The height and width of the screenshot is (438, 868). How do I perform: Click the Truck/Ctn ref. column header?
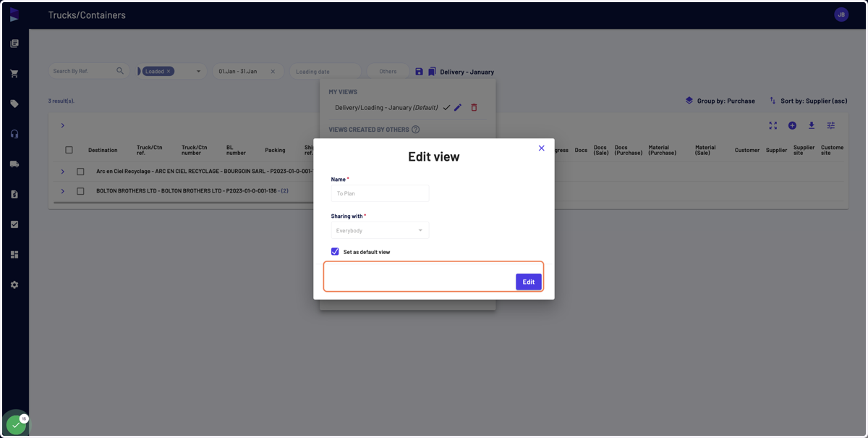tap(149, 150)
